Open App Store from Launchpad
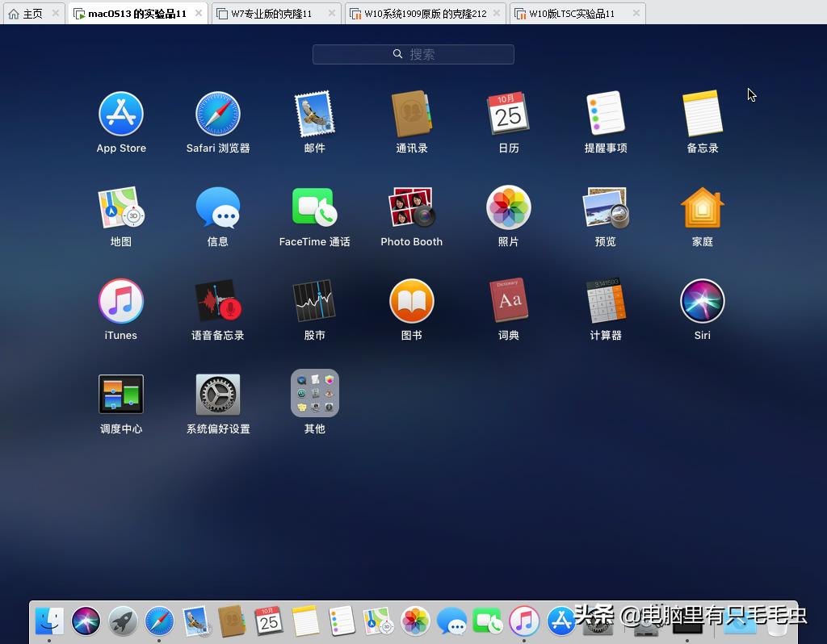827x644 pixels. [x=120, y=113]
